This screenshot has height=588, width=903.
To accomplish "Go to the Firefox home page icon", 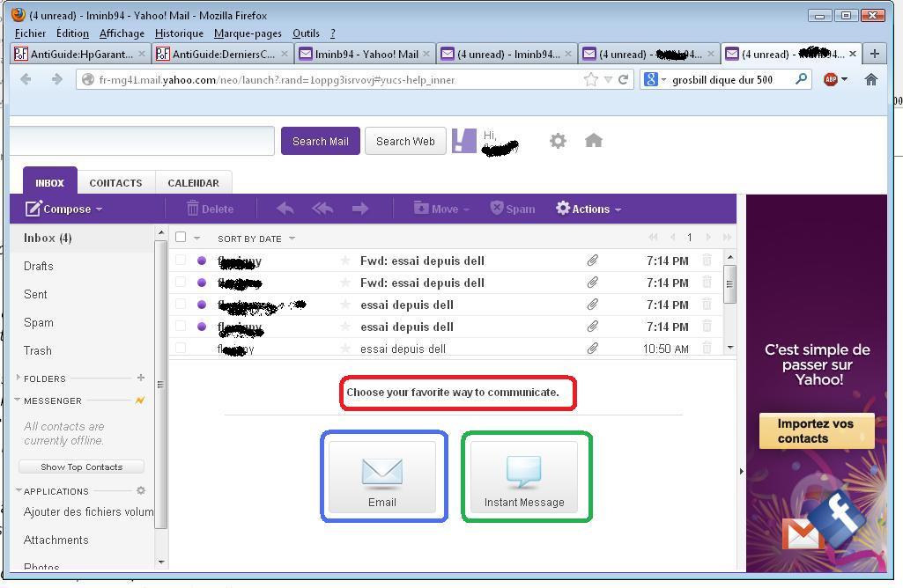I will point(871,79).
